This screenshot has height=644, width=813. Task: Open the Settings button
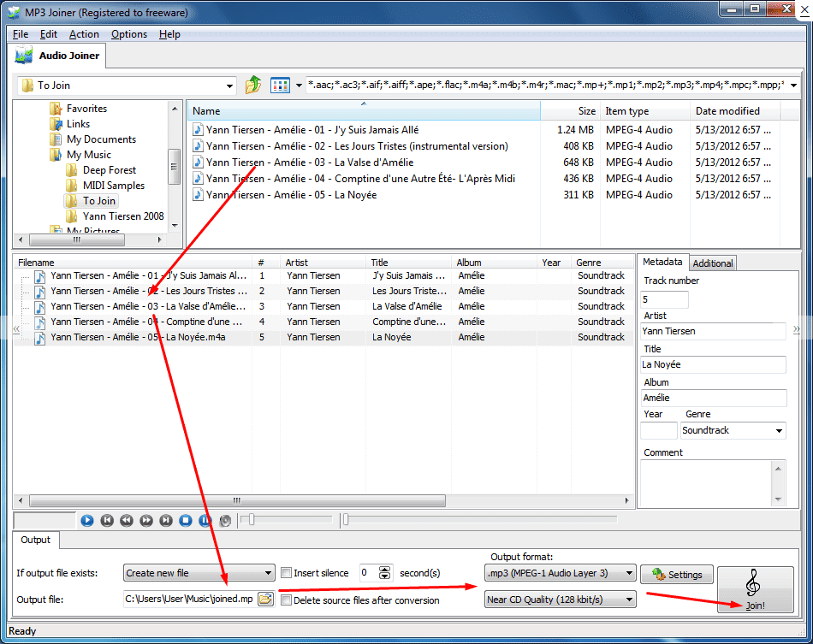[x=677, y=574]
